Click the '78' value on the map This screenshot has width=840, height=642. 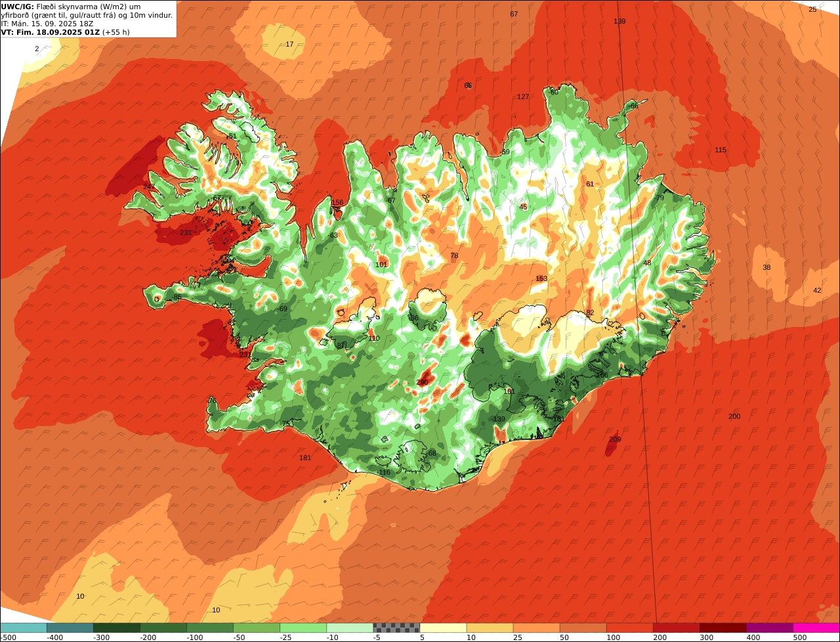454,256
